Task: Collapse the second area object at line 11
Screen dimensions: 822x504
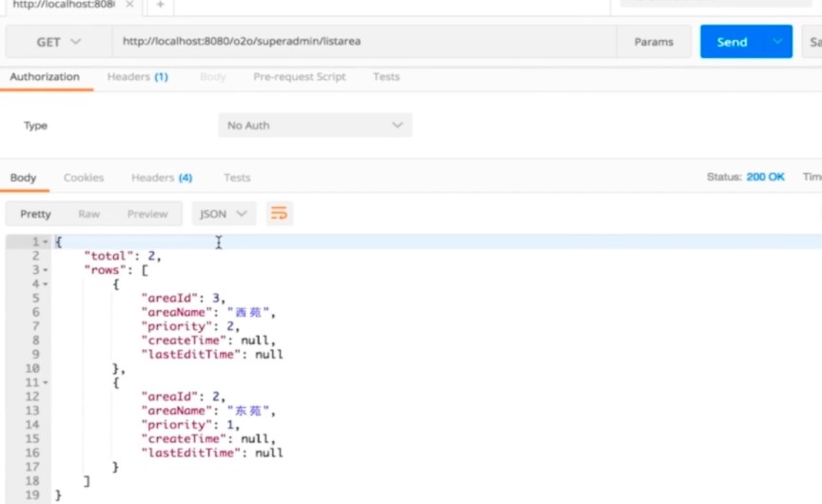Action: click(x=46, y=382)
